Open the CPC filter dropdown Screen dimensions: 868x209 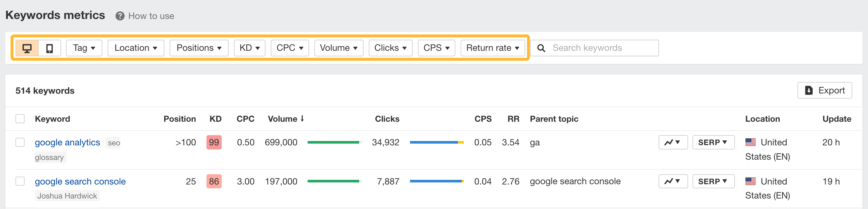290,48
